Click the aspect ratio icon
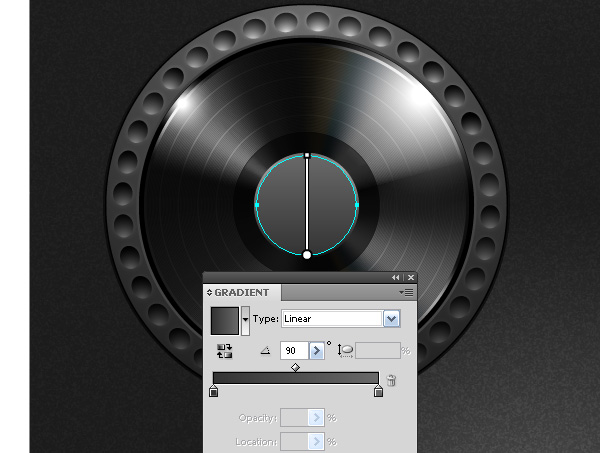 point(345,350)
